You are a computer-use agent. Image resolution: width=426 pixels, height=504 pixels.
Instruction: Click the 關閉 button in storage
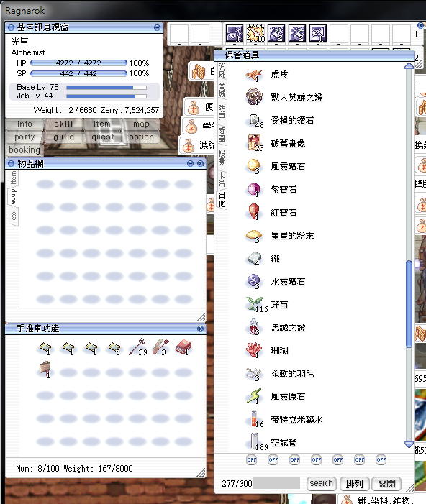tap(386, 483)
